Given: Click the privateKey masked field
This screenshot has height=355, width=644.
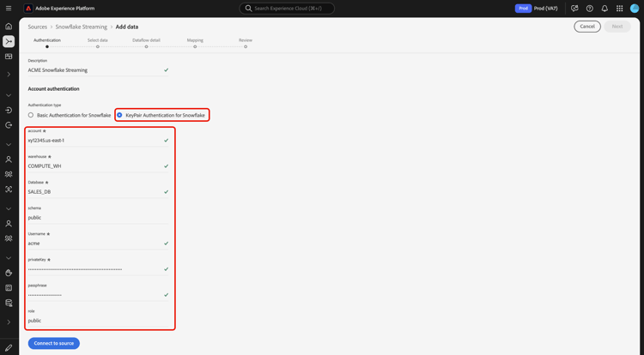Looking at the screenshot, I should pos(98,269).
